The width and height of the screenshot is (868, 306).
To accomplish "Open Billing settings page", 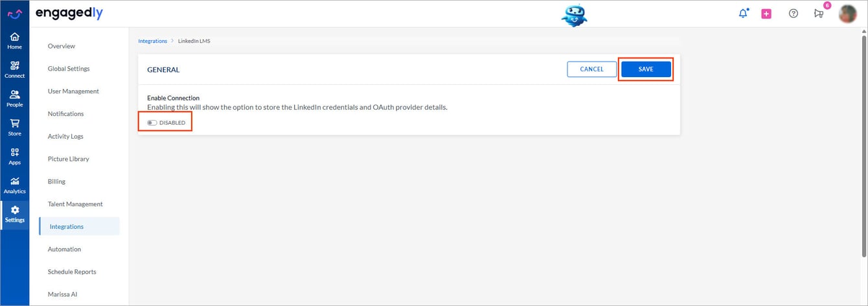I will pyautogui.click(x=56, y=182).
